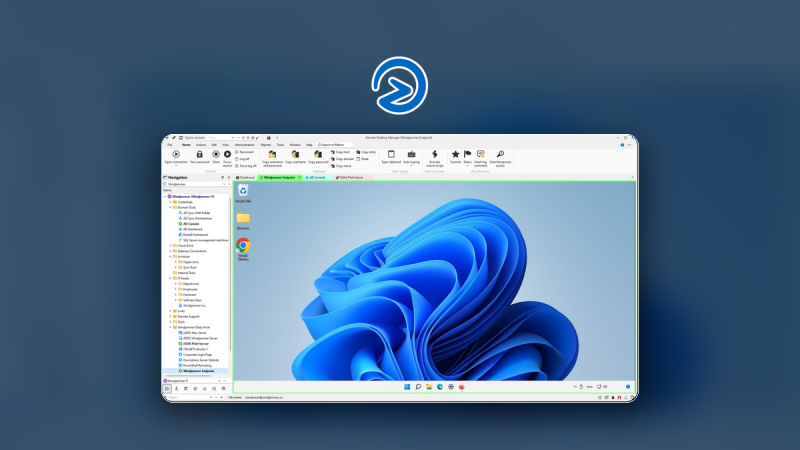Click the View password lock icon
Screen dimensions: 800x450
(199, 154)
